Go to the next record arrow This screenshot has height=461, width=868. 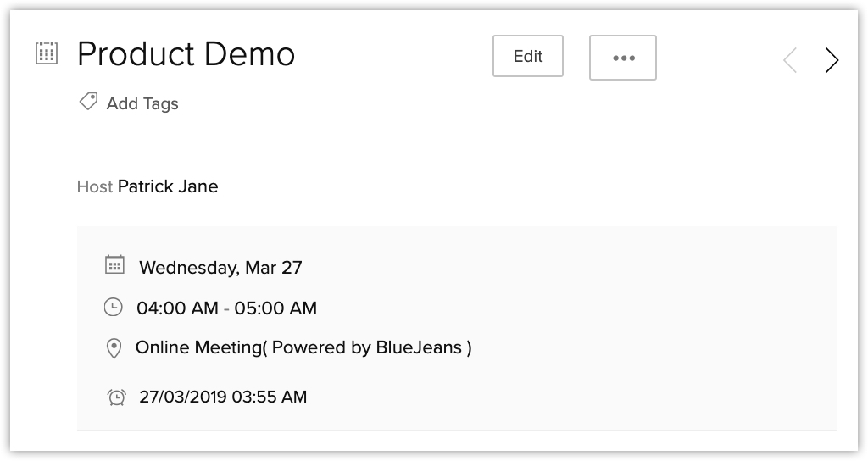(x=832, y=60)
